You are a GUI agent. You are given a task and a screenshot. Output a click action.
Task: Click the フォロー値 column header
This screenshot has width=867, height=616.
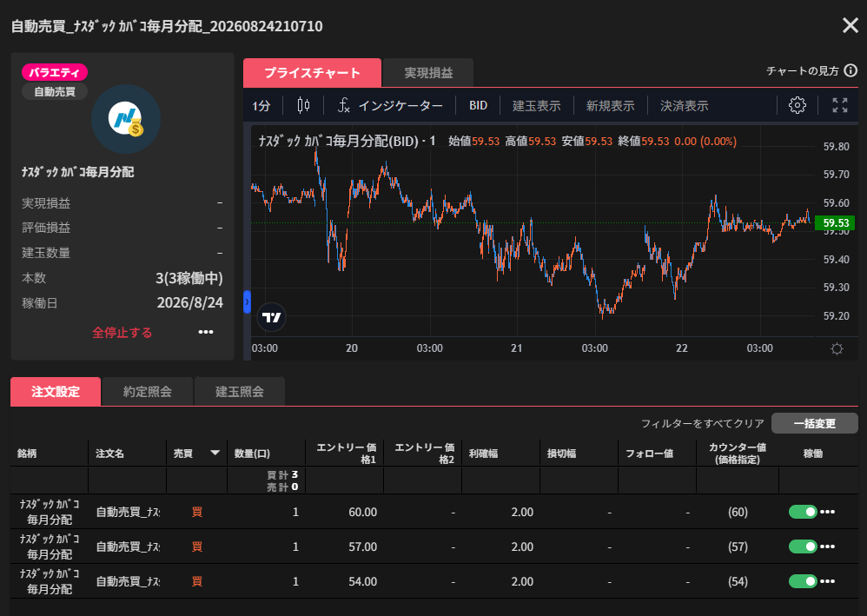649,454
